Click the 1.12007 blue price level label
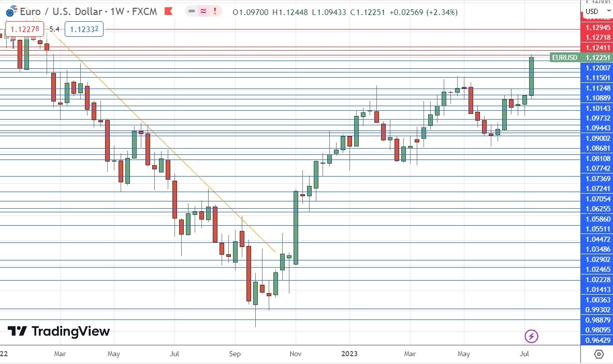Screen dimensions: 613x364 coord(598,68)
